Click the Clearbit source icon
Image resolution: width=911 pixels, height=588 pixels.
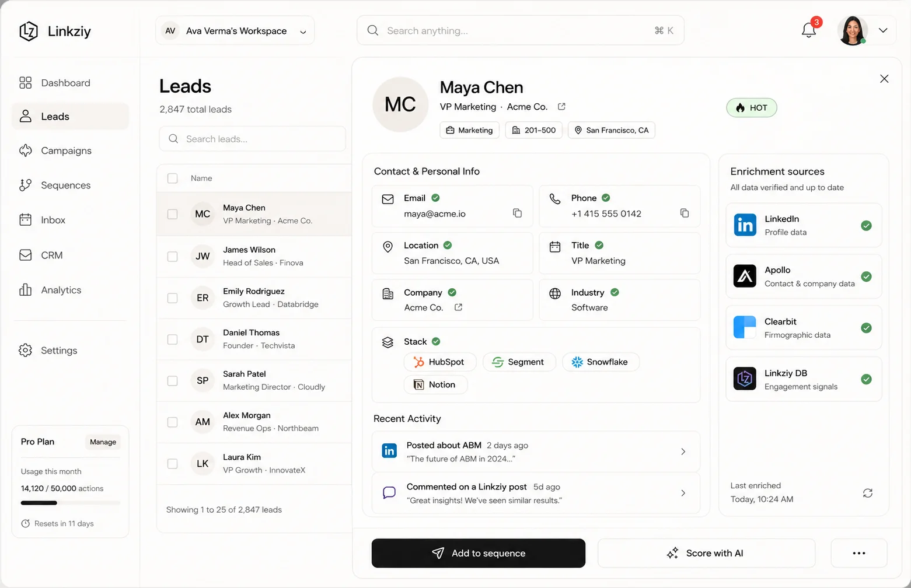point(745,327)
